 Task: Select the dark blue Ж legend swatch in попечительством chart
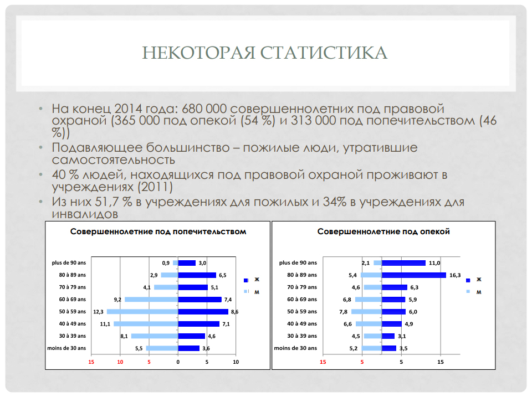point(246,280)
